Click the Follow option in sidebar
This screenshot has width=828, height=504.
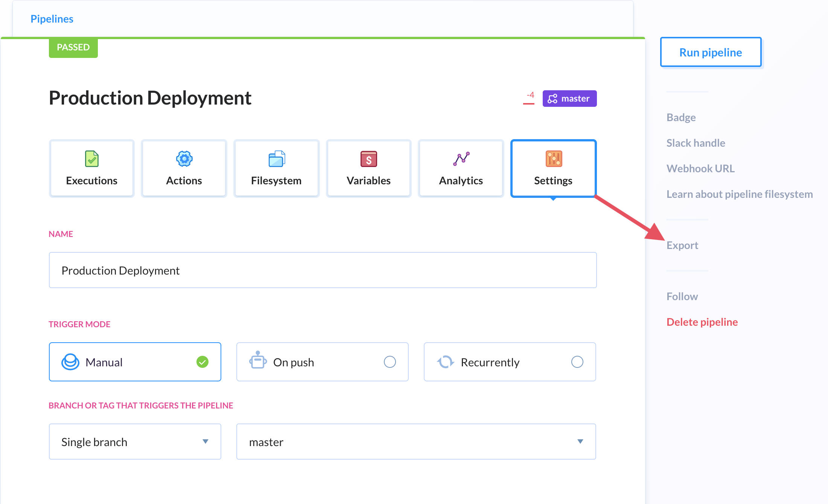pos(681,295)
